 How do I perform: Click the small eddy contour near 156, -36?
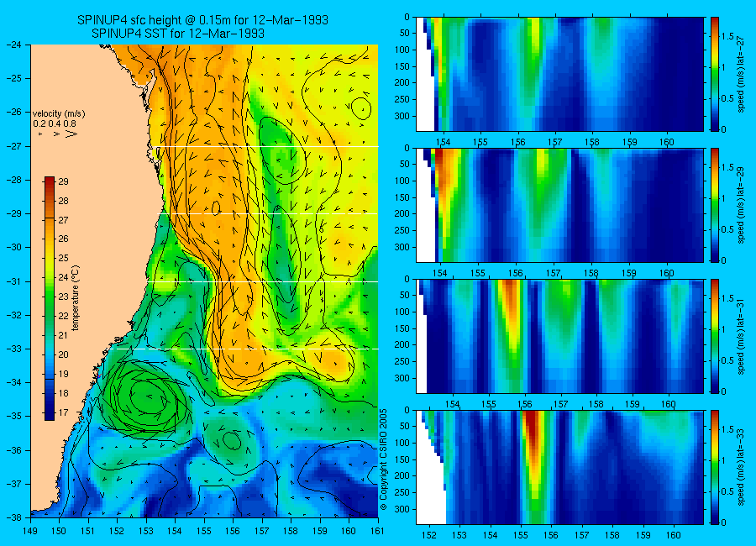click(x=232, y=440)
